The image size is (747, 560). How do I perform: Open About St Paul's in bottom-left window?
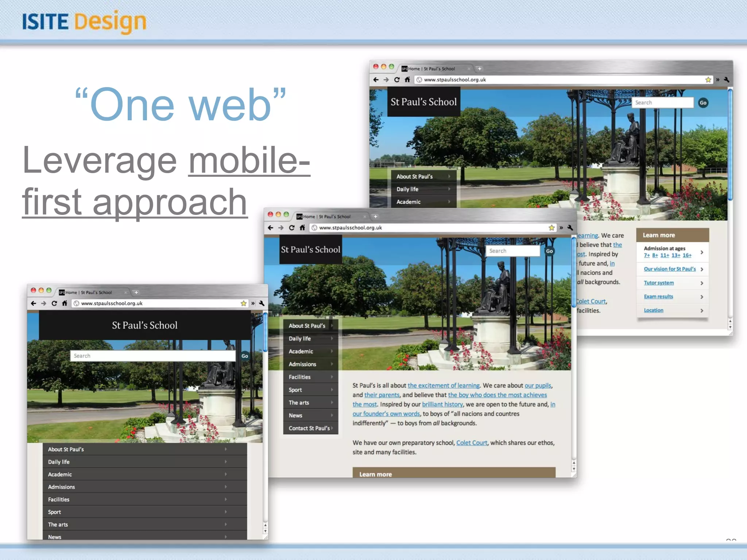[x=145, y=449]
